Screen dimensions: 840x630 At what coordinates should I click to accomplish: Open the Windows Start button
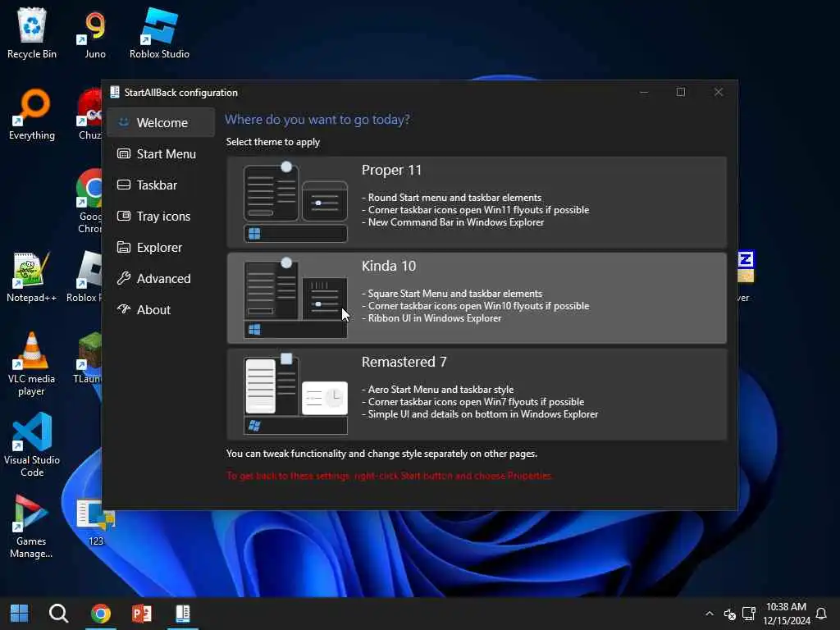coord(20,614)
